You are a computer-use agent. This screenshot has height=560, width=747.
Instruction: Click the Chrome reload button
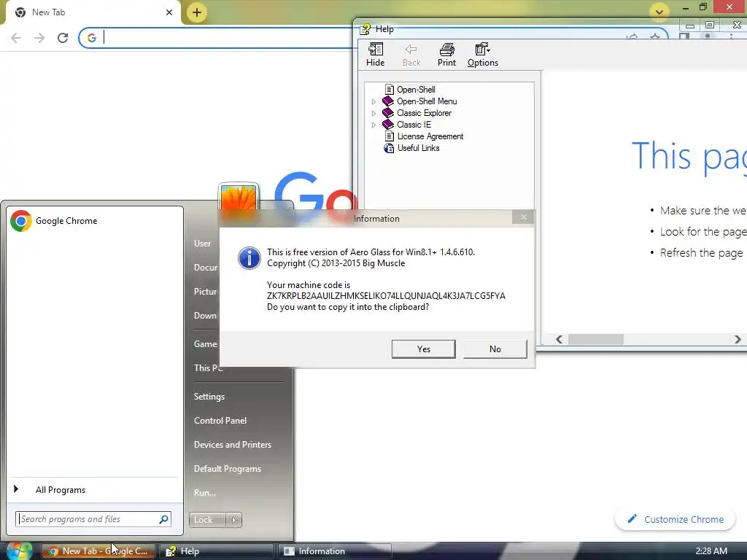coord(63,38)
